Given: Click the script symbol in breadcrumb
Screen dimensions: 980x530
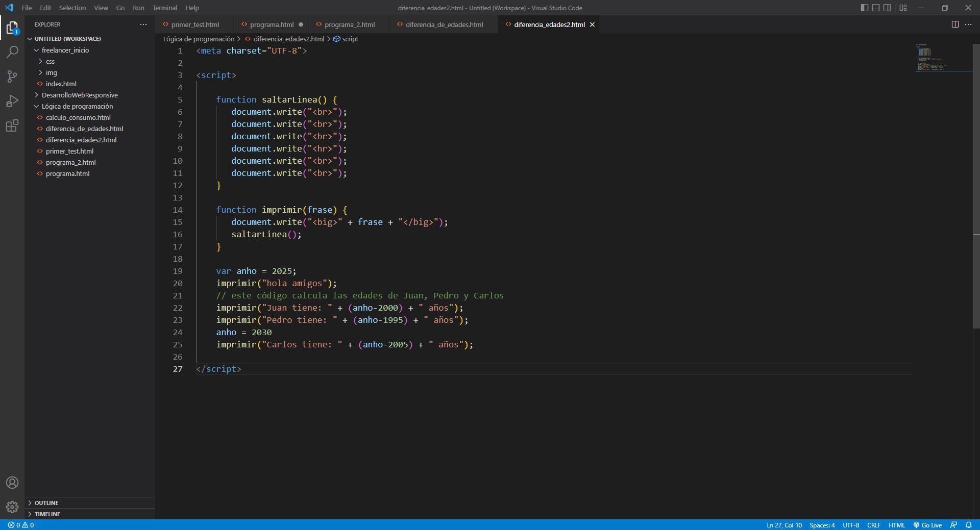Looking at the screenshot, I should pos(346,39).
